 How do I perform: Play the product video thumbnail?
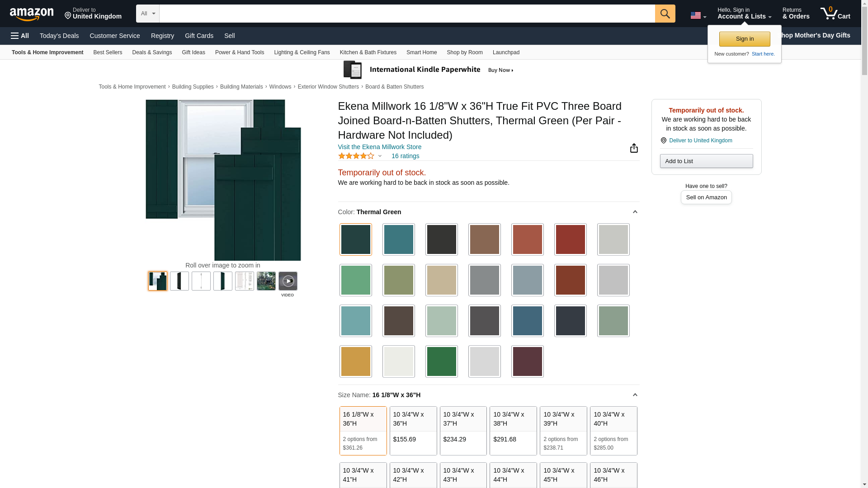[288, 281]
